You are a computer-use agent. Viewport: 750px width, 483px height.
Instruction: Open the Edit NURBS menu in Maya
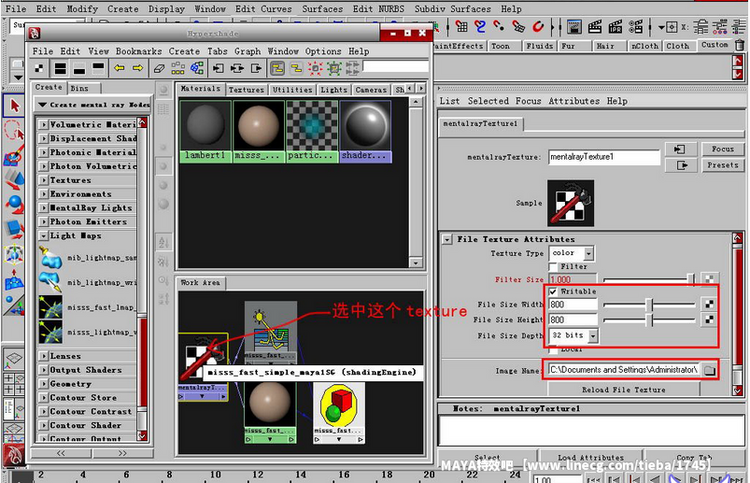pos(378,9)
